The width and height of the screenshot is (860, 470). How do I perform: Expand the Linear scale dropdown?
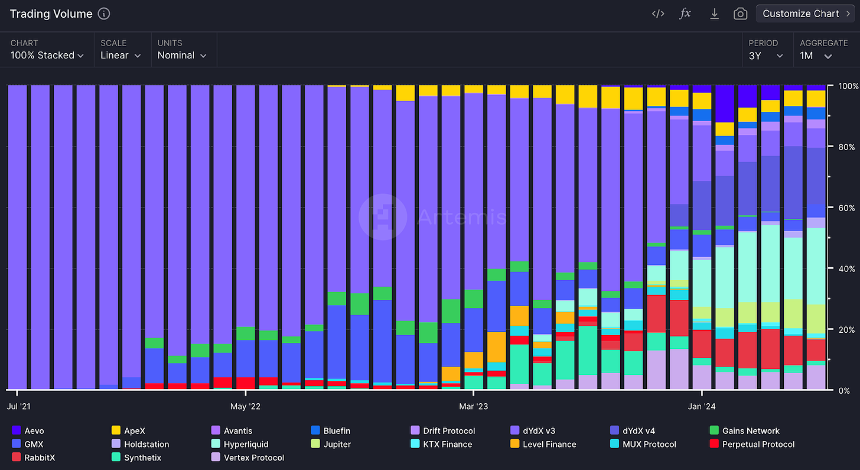pyautogui.click(x=121, y=55)
